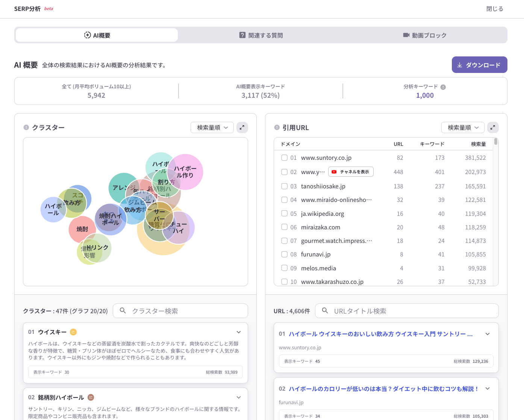524x420 pixels.
Task: Expand the 引用URL table to fullscreen
Action: click(x=493, y=127)
